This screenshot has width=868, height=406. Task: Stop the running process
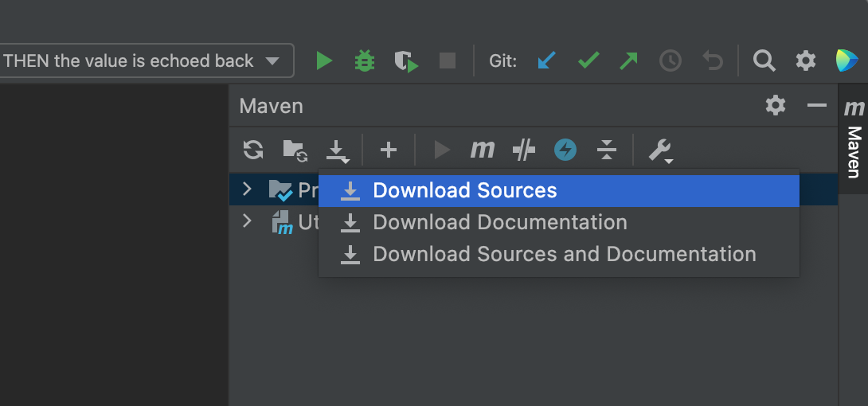point(448,61)
